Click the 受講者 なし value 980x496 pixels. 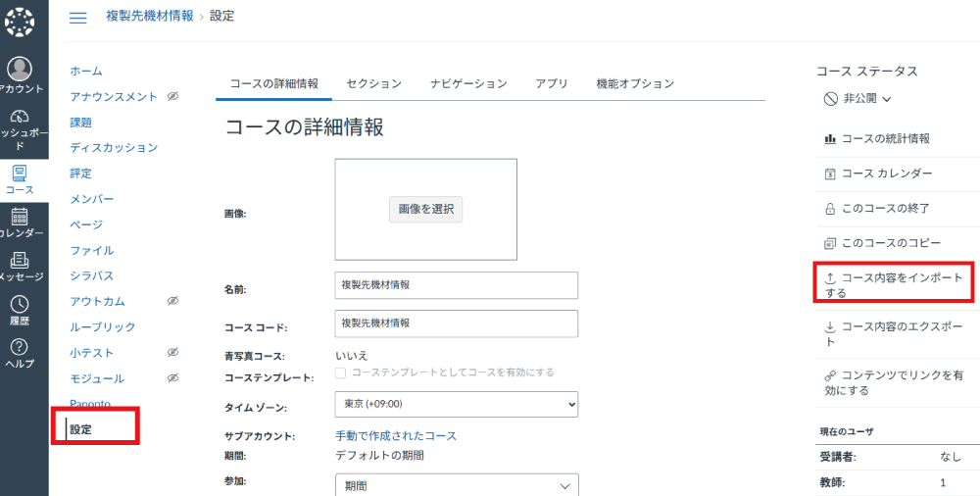click(x=951, y=457)
